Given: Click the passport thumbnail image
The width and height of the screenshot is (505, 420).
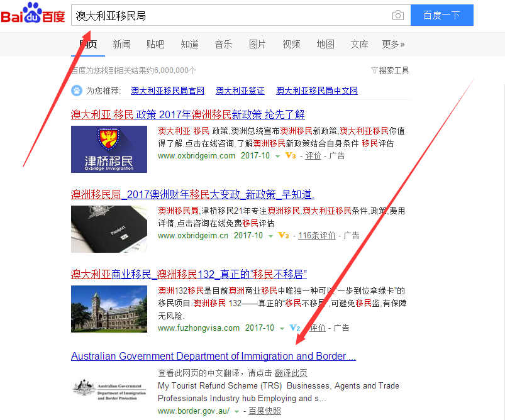Looking at the screenshot, I should (109, 229).
